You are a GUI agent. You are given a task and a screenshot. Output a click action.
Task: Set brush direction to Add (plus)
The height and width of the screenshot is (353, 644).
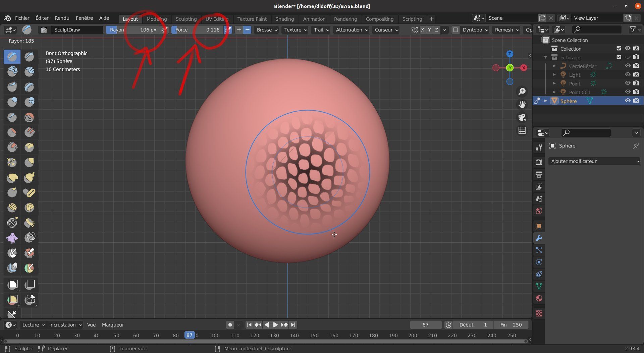click(239, 30)
